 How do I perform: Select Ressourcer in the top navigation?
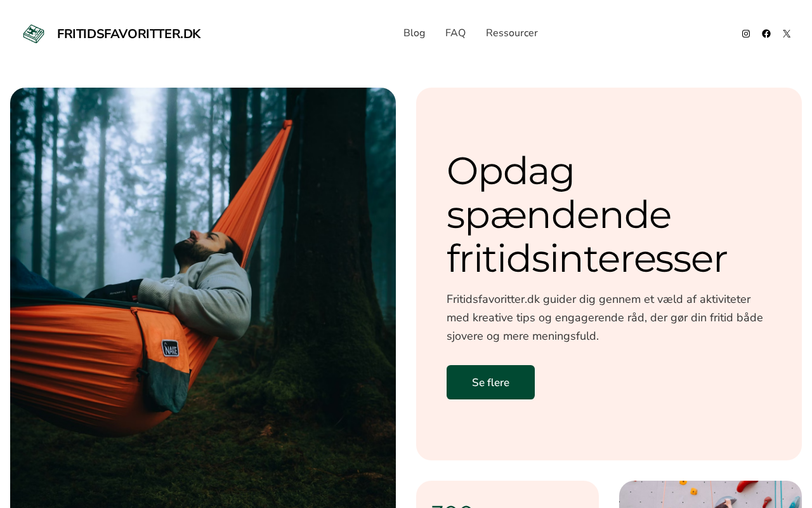[x=512, y=33]
